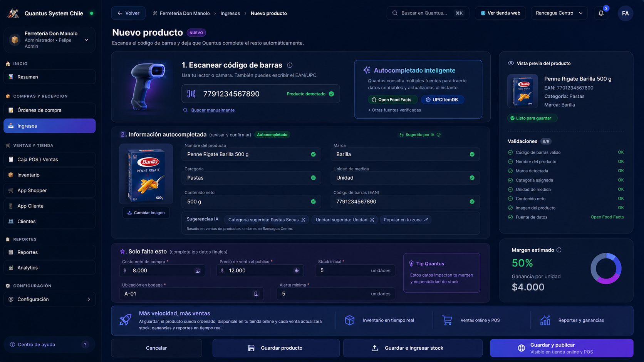This screenshot has width=644, height=362.
Task: Click the UPCItemDB source chip
Action: [442, 100]
